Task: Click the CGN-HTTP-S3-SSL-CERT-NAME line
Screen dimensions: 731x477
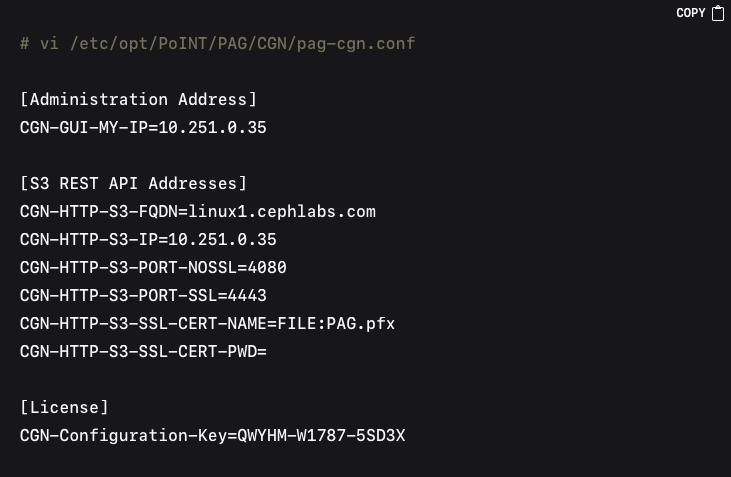Action: tap(207, 323)
